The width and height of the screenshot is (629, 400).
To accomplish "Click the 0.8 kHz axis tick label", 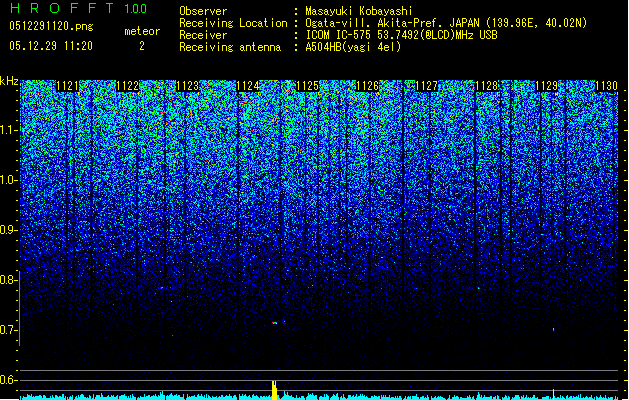I will click(x=8, y=280).
